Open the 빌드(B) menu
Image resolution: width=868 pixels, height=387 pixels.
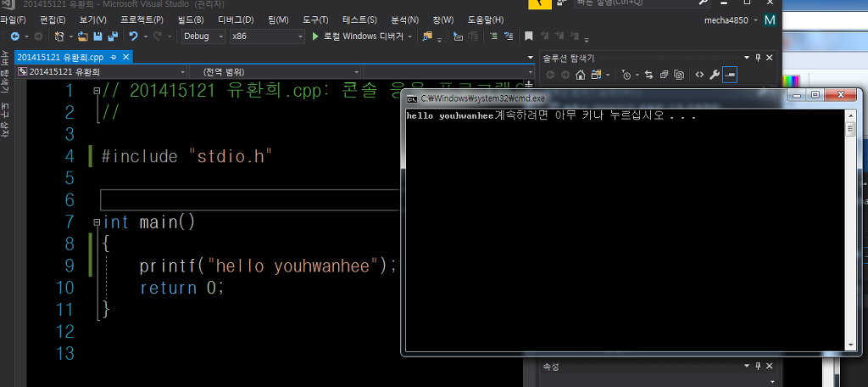pos(191,20)
